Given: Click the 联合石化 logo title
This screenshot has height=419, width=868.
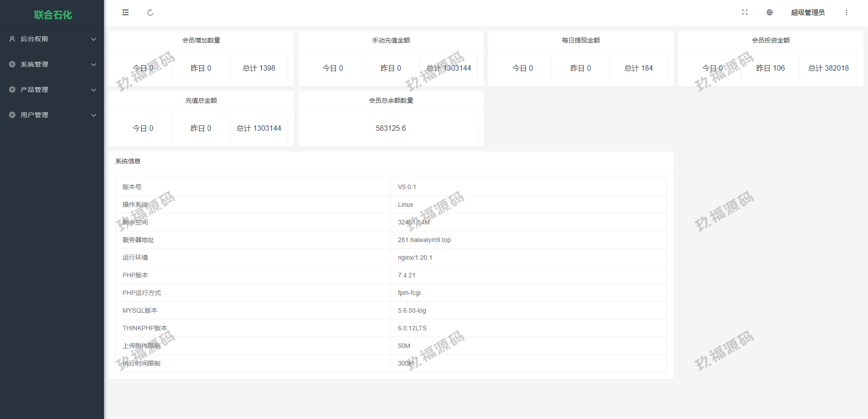Looking at the screenshot, I should click(x=53, y=15).
